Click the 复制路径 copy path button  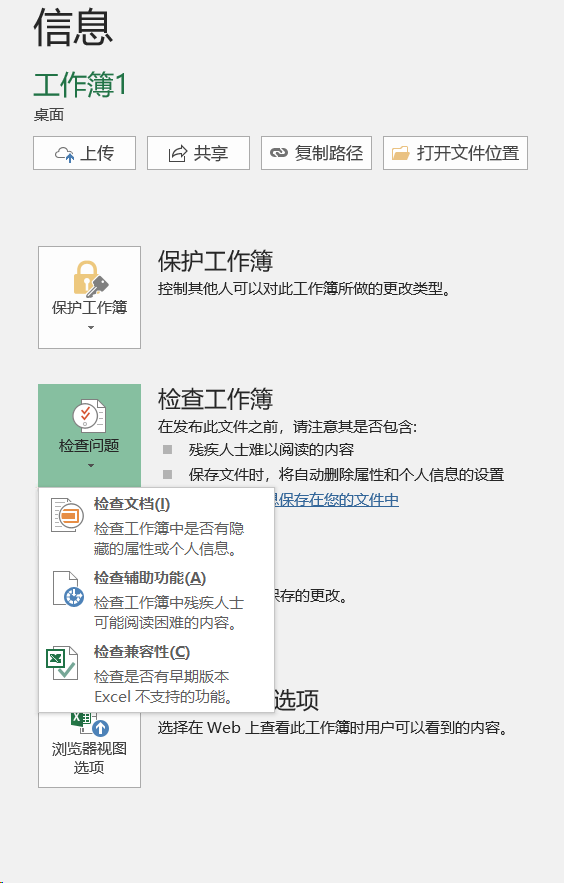316,153
